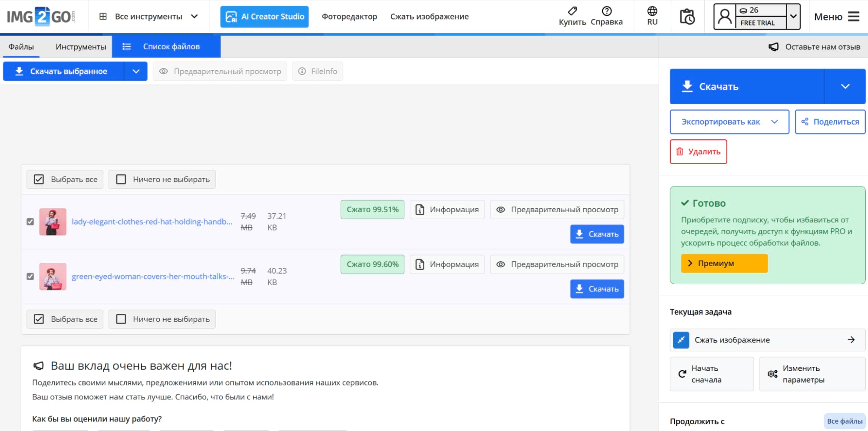The image size is (868, 431).
Task: Expand the big Скачать options chevron
Action: coord(845,86)
